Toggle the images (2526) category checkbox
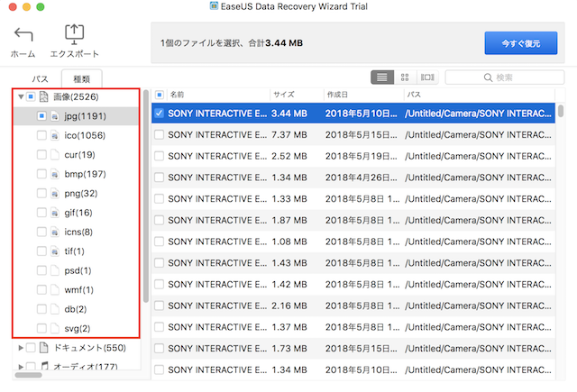Image resolution: width=577 pixels, height=392 pixels. coord(31,96)
